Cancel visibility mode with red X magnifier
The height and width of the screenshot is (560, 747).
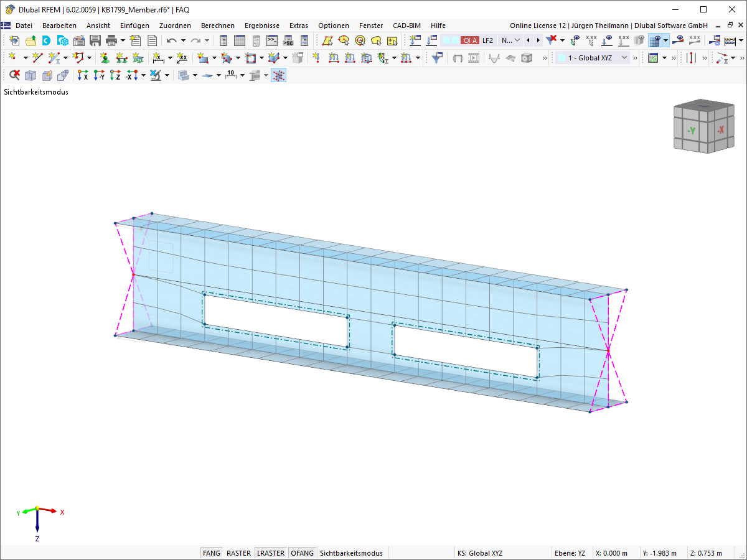pyautogui.click(x=14, y=75)
